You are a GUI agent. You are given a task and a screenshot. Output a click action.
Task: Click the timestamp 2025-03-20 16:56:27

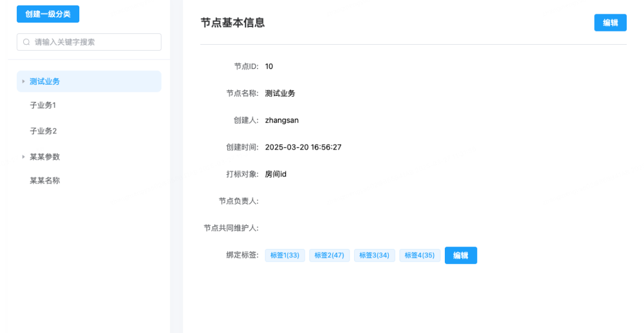(x=304, y=147)
